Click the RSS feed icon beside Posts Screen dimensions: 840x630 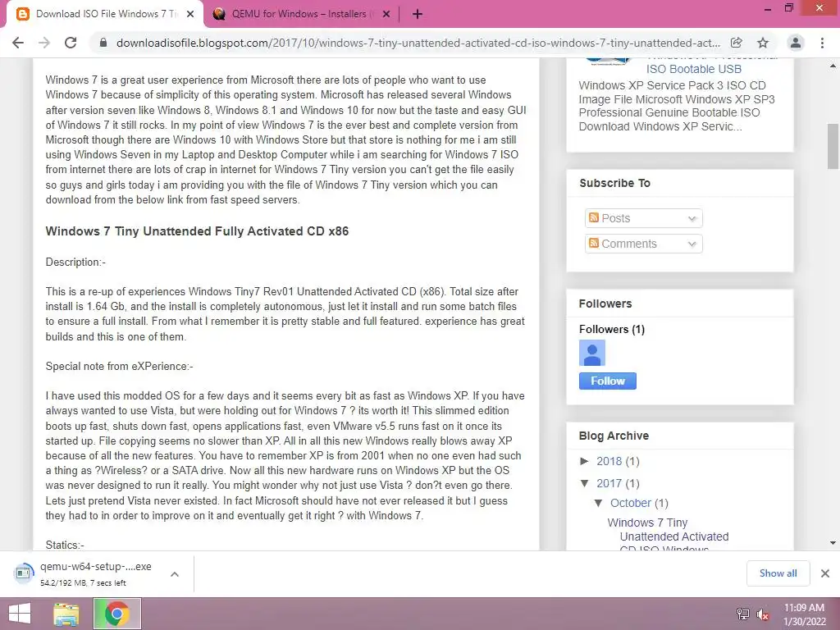click(594, 217)
